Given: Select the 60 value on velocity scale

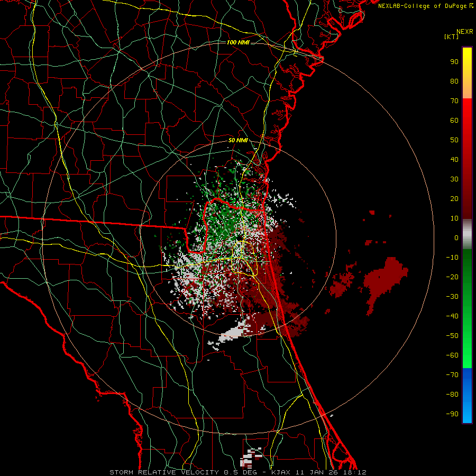Looking at the screenshot, I should pos(454,120).
